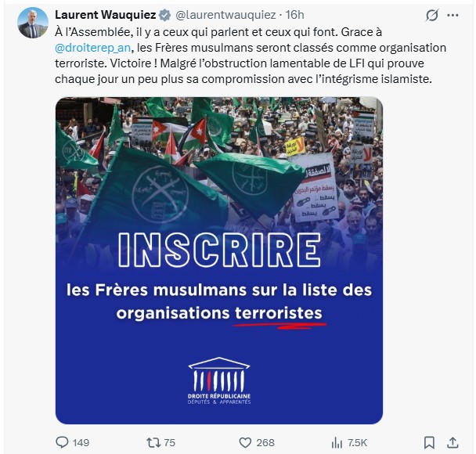Viewport: 476px width, 454px height.
Task: Click the Droite Républicaine logo in image
Action: [219, 381]
